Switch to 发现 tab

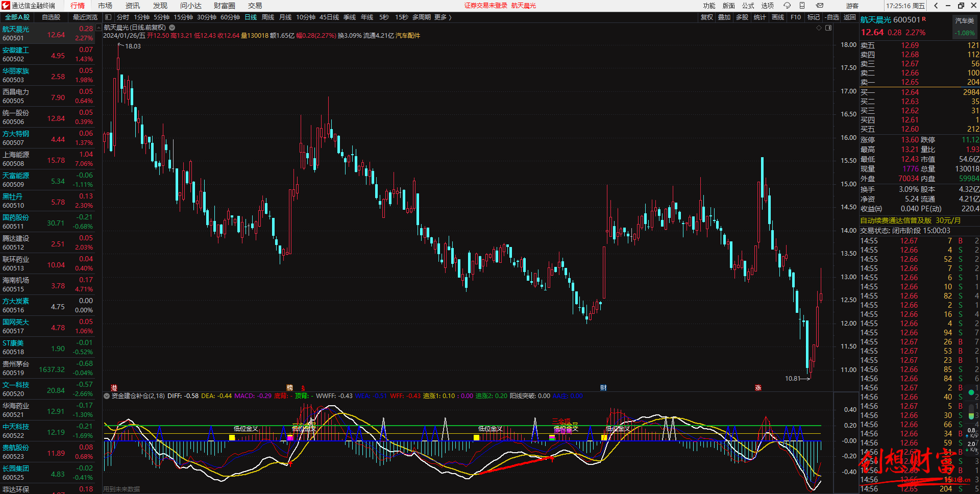pos(160,6)
